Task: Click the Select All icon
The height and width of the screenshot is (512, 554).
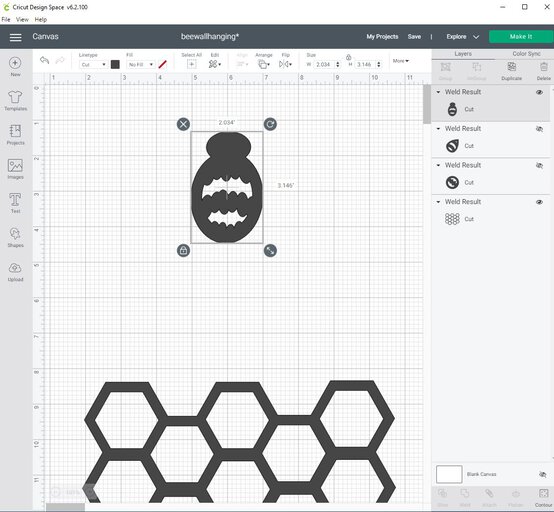Action: [x=191, y=64]
